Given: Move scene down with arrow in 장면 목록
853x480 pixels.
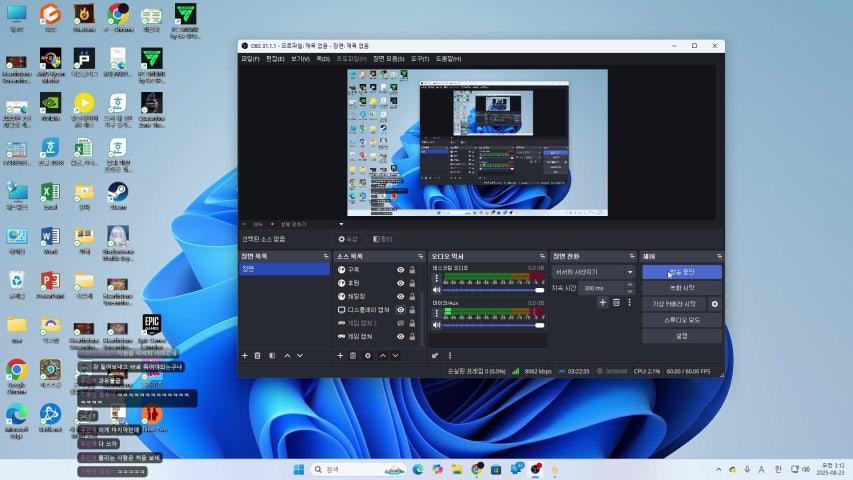Looking at the screenshot, I should [x=300, y=356].
